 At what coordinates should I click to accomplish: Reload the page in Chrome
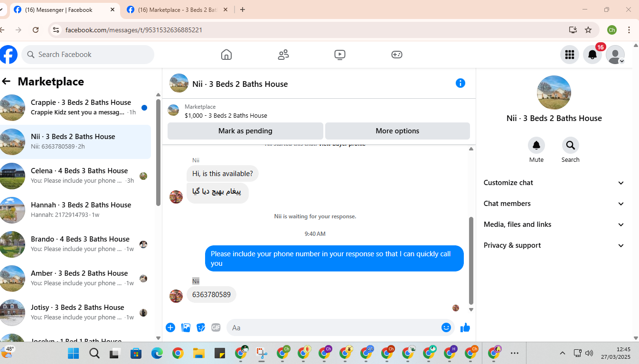pyautogui.click(x=36, y=30)
